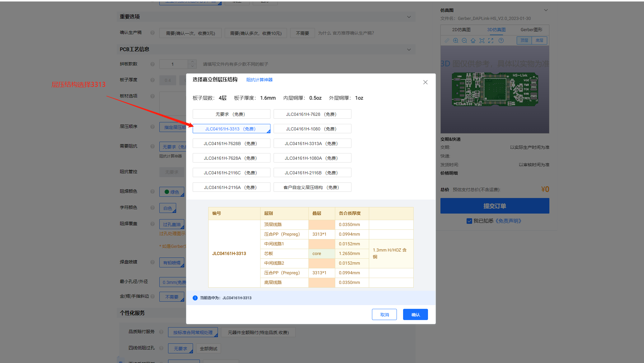Show 顶层 view of board
The height and width of the screenshot is (363, 644).
pyautogui.click(x=524, y=40)
